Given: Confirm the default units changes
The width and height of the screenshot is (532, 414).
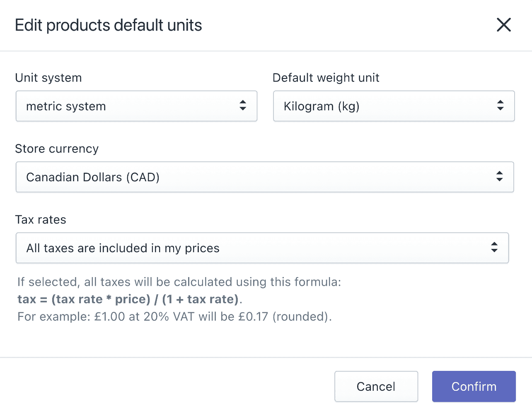Looking at the screenshot, I should pos(474,386).
